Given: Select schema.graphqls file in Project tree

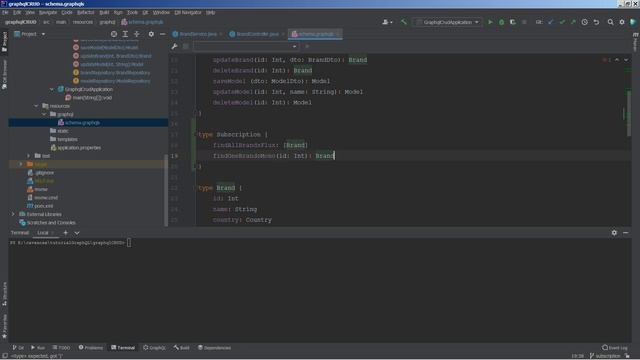Looking at the screenshot, I should pyautogui.click(x=82, y=122).
